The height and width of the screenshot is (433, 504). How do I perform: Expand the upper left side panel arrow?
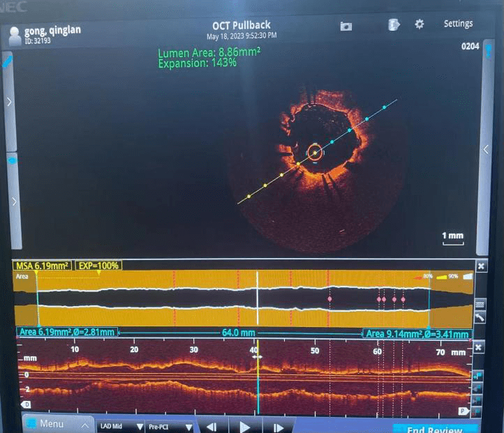pyautogui.click(x=9, y=102)
